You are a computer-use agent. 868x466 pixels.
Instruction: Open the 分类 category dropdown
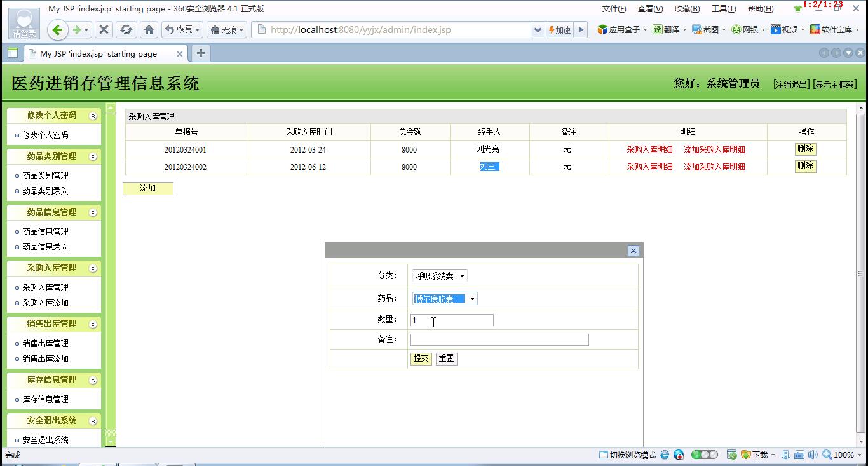point(440,276)
